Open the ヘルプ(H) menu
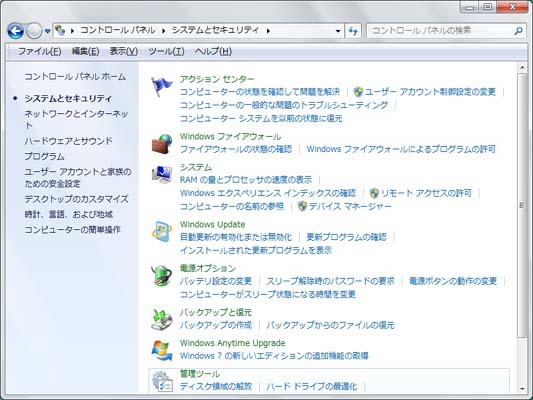The image size is (533, 400). click(213, 51)
